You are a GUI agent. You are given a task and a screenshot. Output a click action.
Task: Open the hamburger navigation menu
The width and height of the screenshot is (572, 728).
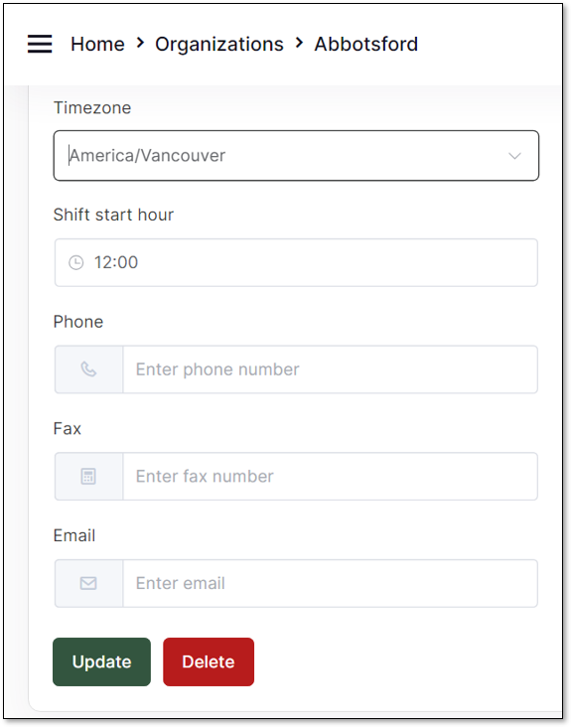pyautogui.click(x=40, y=44)
